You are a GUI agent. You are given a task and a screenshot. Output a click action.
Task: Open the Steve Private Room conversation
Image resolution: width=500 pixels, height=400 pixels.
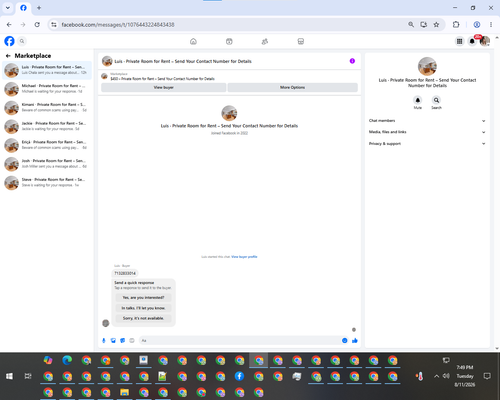[x=47, y=182]
